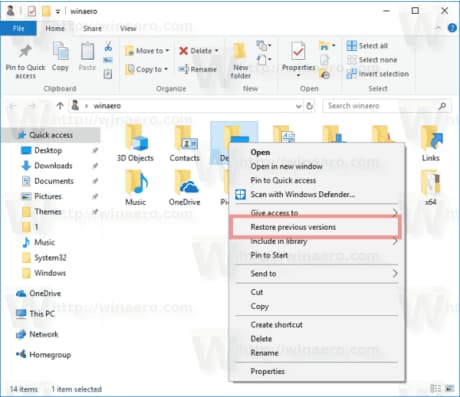
Task: Click Select all in ribbon
Action: pyautogui.click(x=367, y=46)
